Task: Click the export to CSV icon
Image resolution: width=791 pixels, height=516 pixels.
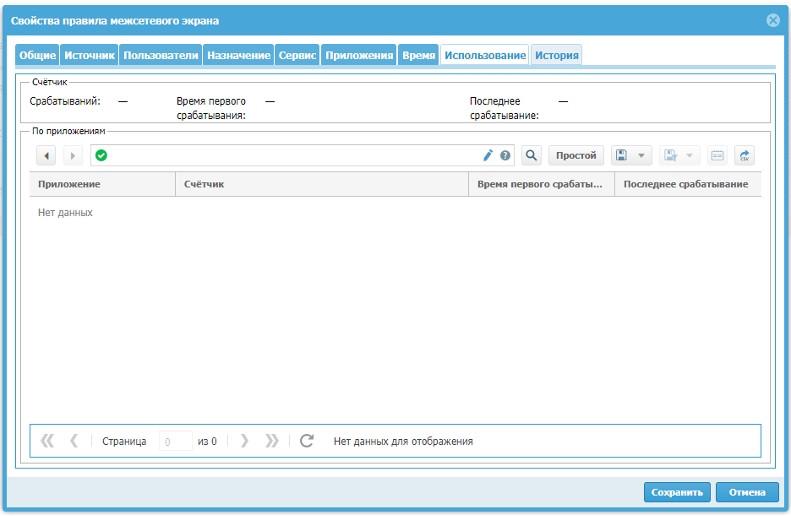Action: pos(744,156)
